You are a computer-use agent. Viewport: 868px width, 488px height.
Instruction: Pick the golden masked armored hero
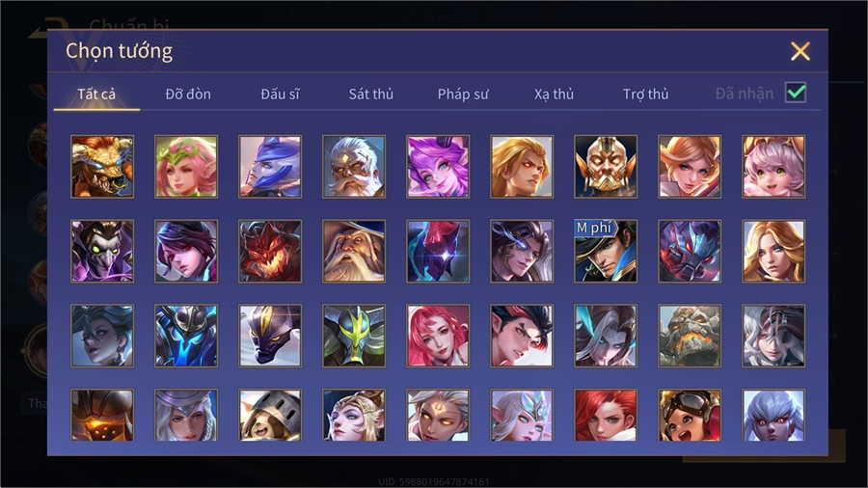[x=606, y=167]
